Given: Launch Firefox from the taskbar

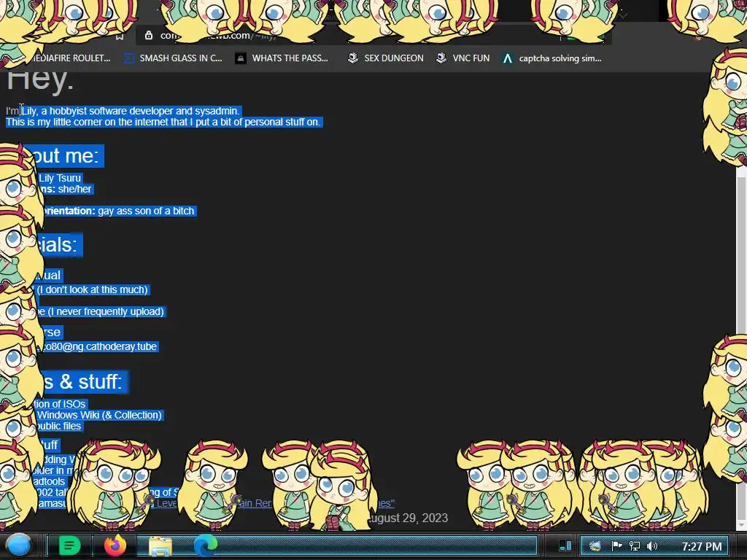Looking at the screenshot, I should pyautogui.click(x=115, y=545).
